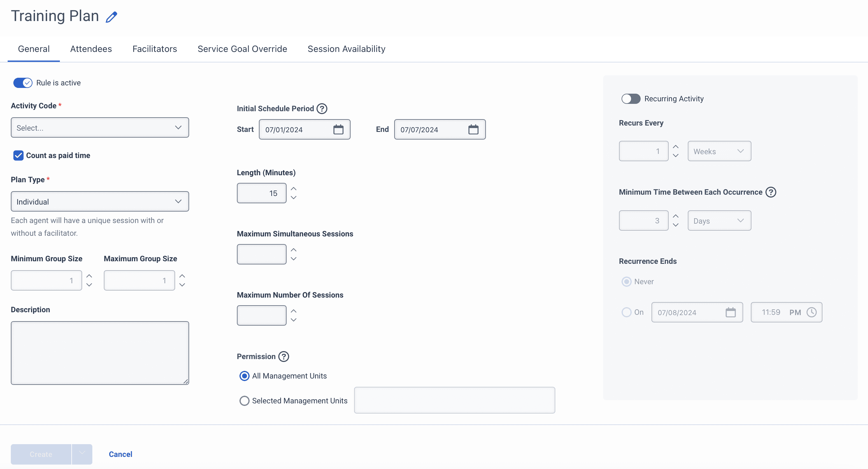
Task: Click the pencil icon to rename Training Plan
Action: 111,16
